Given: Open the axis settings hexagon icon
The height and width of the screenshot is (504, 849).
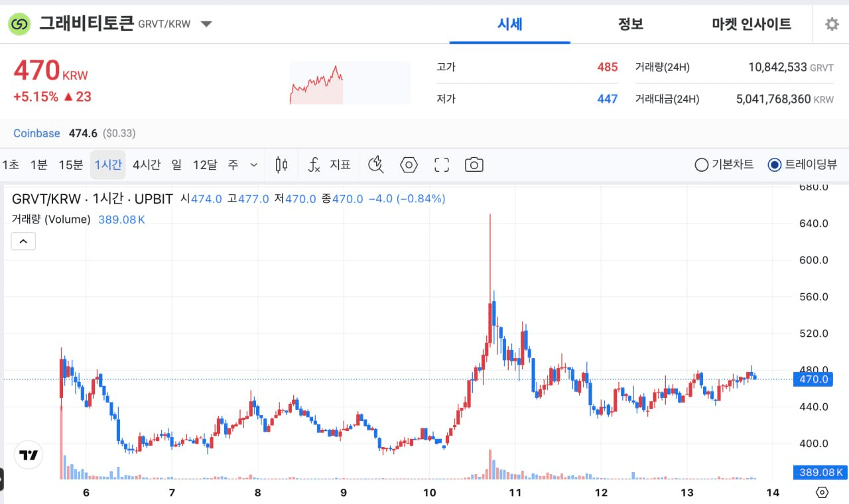Looking at the screenshot, I should [x=822, y=492].
